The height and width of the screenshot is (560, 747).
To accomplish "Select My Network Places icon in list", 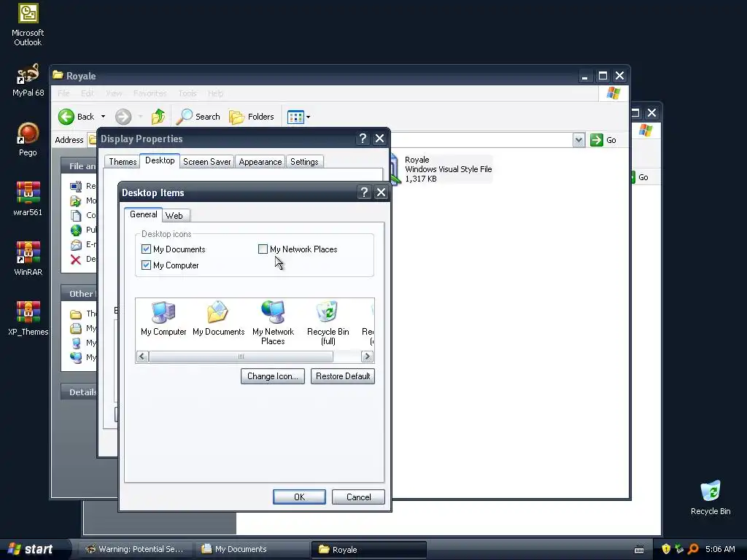I will pyautogui.click(x=273, y=323).
